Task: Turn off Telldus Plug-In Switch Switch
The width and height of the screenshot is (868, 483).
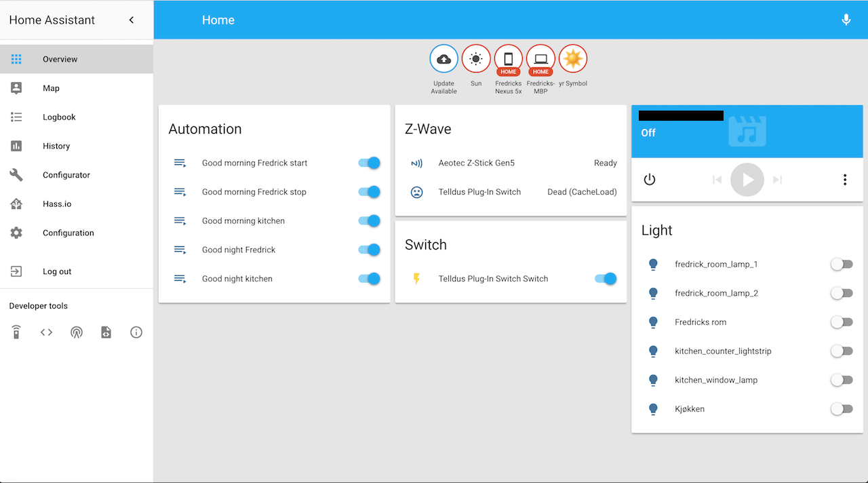Action: 606,279
